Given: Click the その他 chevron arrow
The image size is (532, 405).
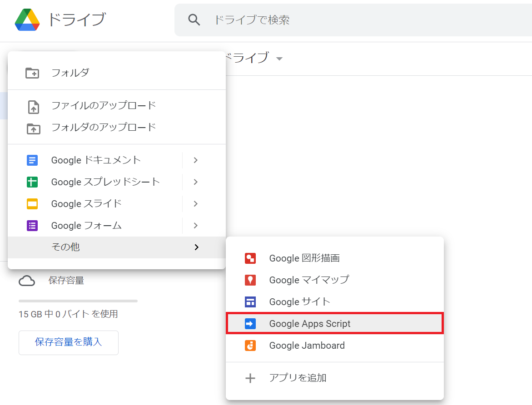Looking at the screenshot, I should [196, 247].
